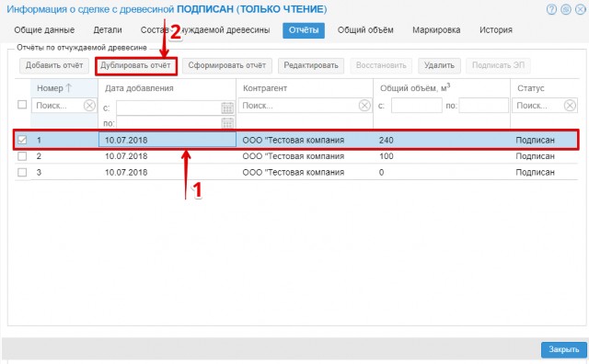Select date 10.07.2018 in row 1
589x364 pixels.
126,140
